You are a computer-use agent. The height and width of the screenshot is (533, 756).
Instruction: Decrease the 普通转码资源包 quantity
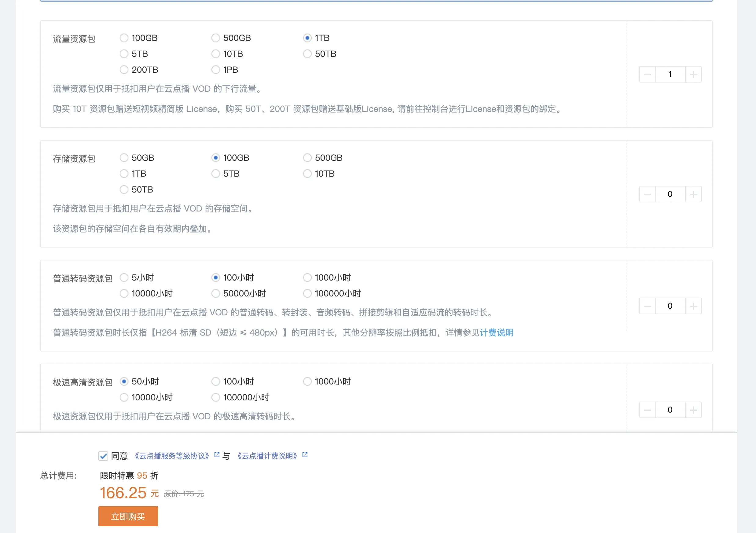(647, 306)
